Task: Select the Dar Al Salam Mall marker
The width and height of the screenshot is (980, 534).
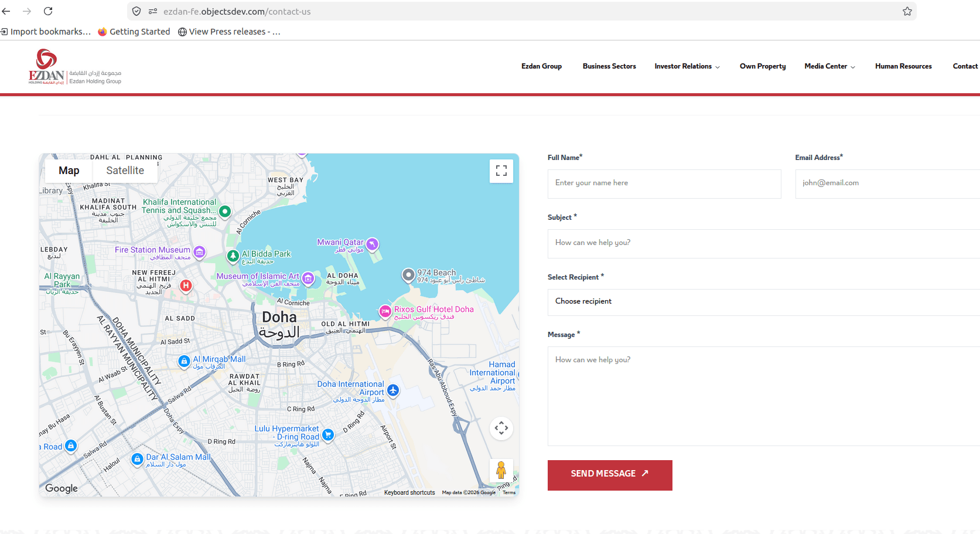Action: point(137,459)
